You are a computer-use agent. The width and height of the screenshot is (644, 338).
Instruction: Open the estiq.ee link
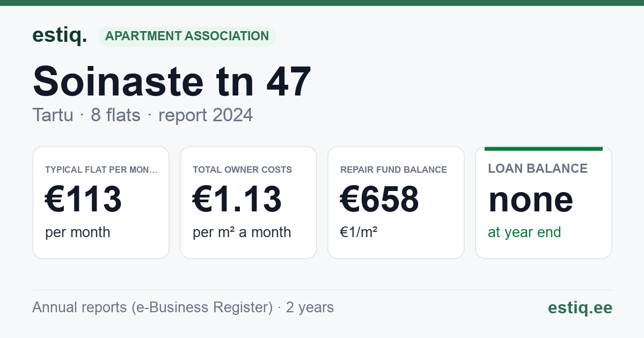580,307
